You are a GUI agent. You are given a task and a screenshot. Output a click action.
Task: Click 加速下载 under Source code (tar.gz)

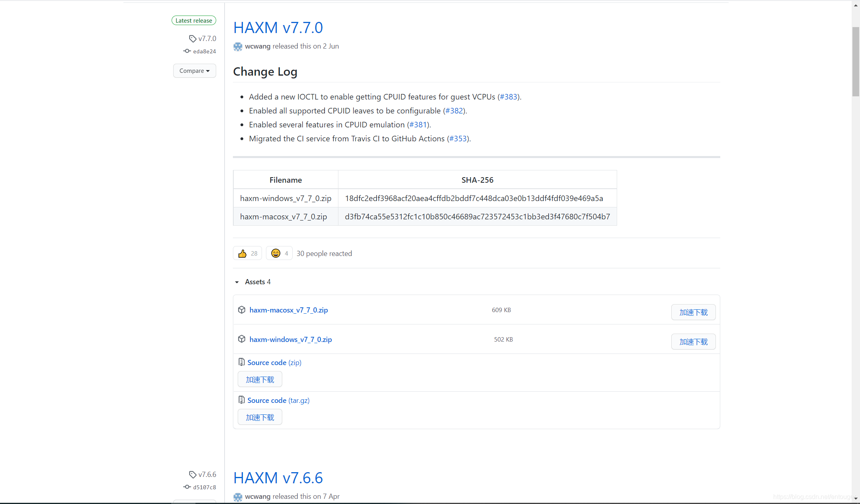point(260,417)
